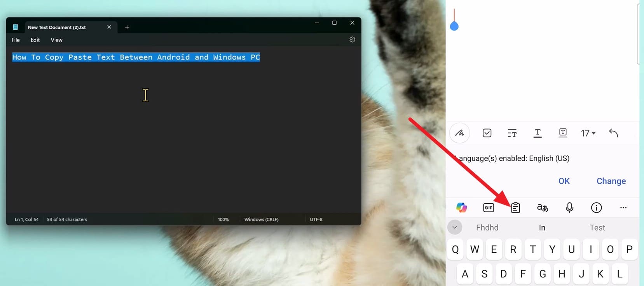Click the 53 of 54 characters count
This screenshot has width=644, height=286.
[x=67, y=220]
